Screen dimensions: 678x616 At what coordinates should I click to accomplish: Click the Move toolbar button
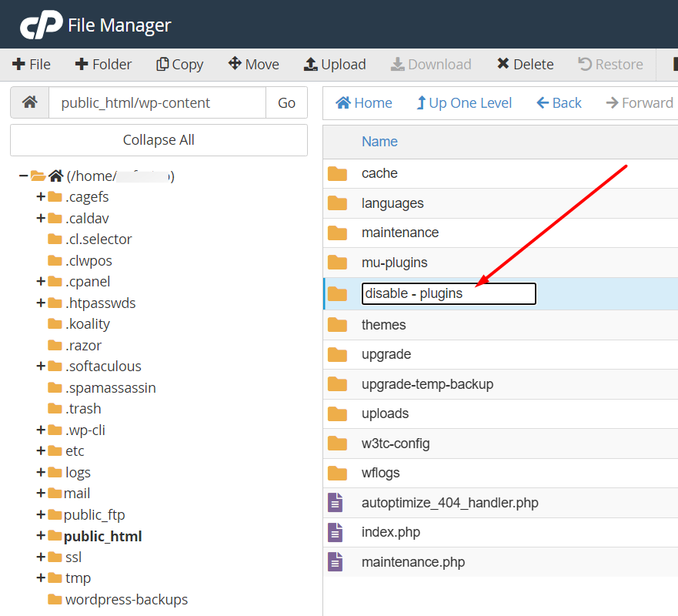pos(254,65)
